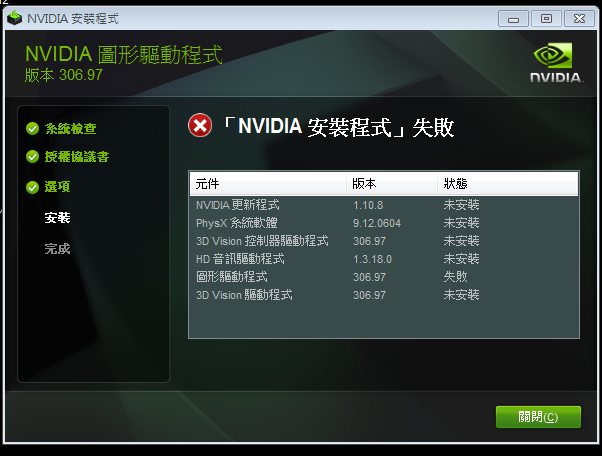Select the 選項 step
The width and height of the screenshot is (602, 456).
[x=57, y=187]
